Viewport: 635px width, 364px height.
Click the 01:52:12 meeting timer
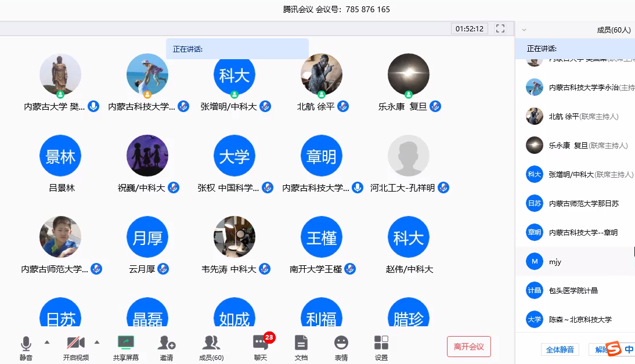point(470,28)
